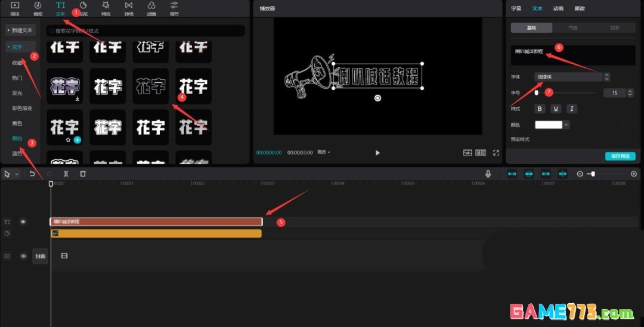The width and height of the screenshot is (644, 327).
Task: Click the cover frame icon beside 封面
Action: 64,256
